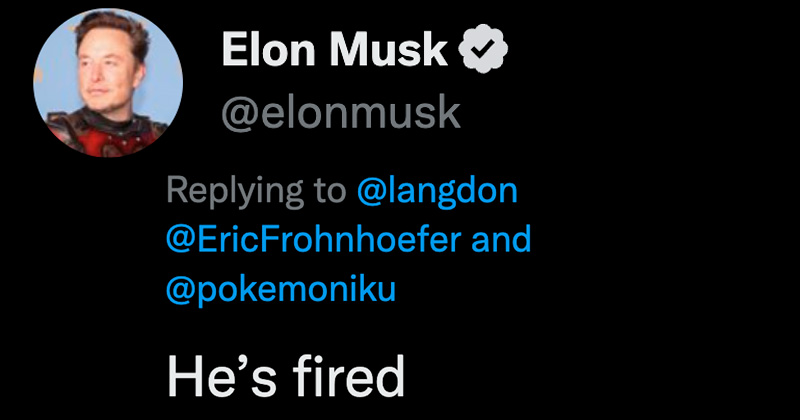
Task: Select the @pokemoniku mention
Action: tap(282, 290)
